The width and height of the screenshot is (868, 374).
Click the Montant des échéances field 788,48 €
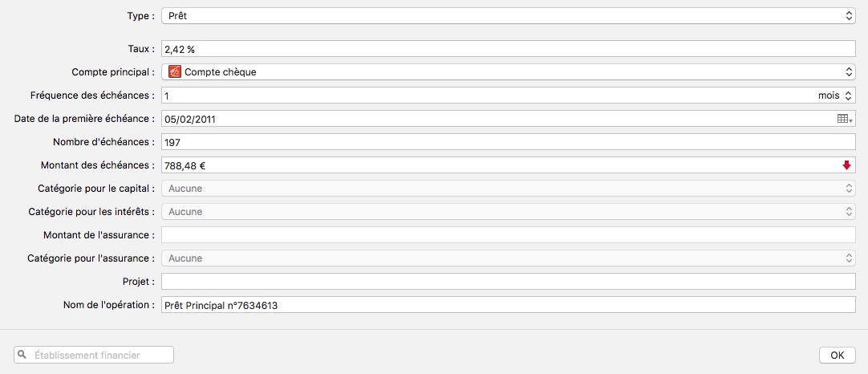point(501,165)
